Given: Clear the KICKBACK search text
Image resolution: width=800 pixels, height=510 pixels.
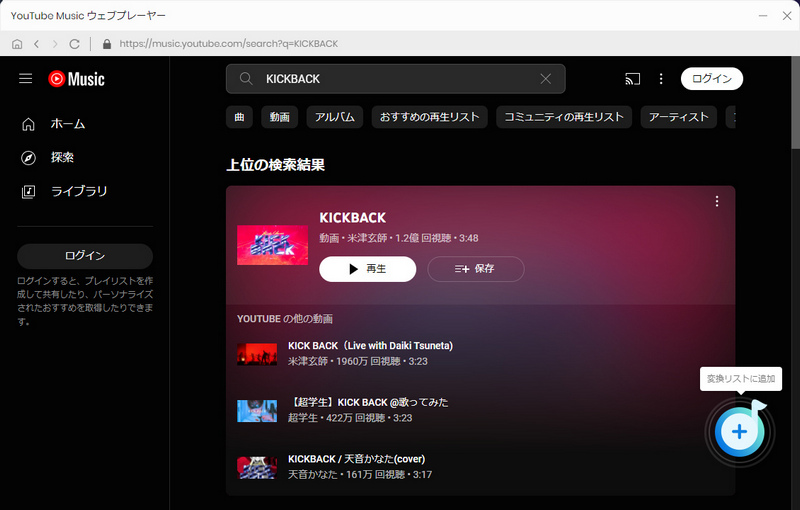Looking at the screenshot, I should 545,79.
